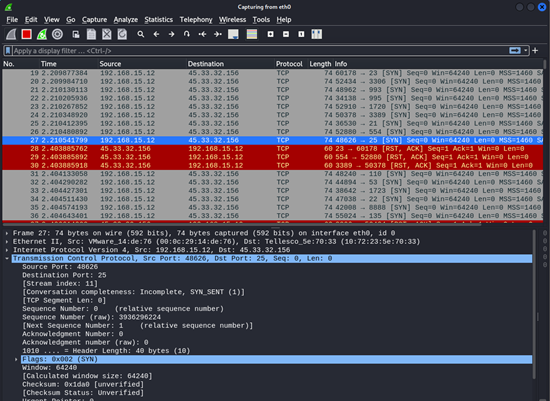Reload this capture file icon

pyautogui.click(x=122, y=34)
